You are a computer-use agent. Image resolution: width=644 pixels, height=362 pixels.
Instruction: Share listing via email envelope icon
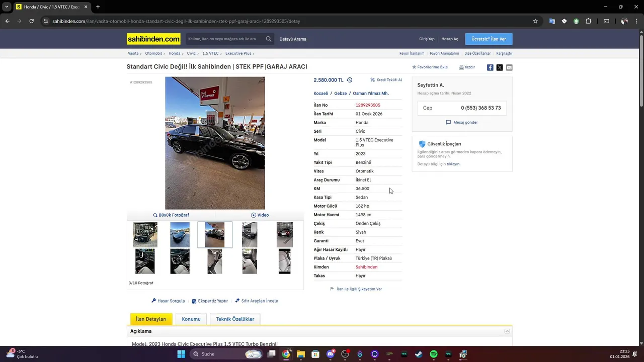tap(509, 67)
